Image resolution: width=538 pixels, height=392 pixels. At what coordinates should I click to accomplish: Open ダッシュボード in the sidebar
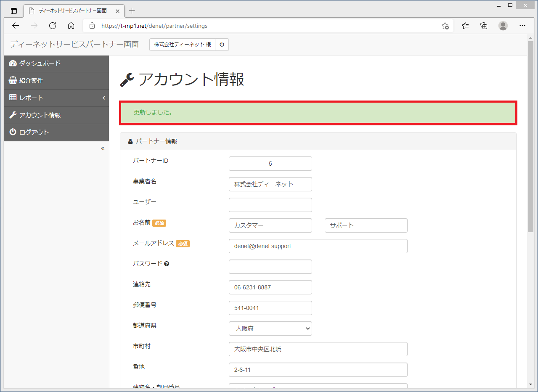(x=56, y=64)
